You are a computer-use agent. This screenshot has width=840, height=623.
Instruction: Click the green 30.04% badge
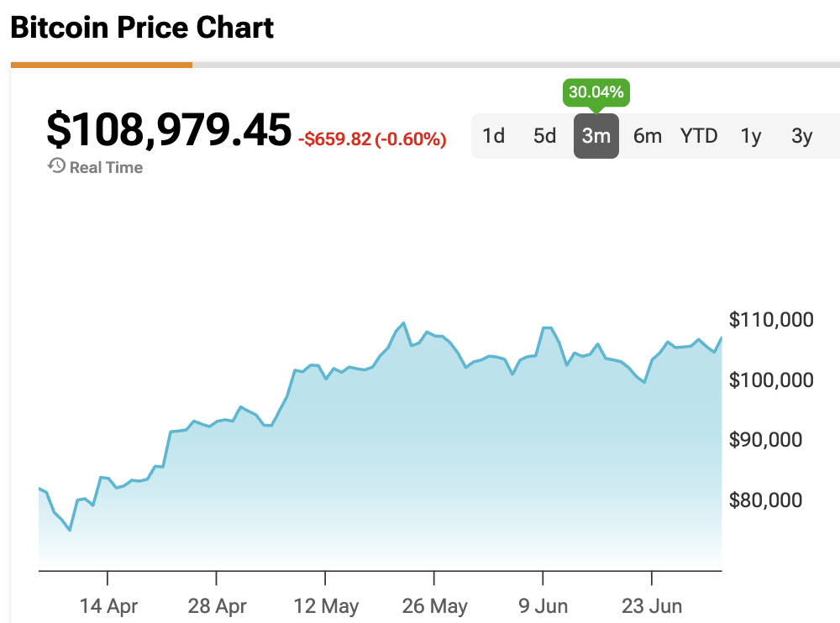pyautogui.click(x=596, y=92)
